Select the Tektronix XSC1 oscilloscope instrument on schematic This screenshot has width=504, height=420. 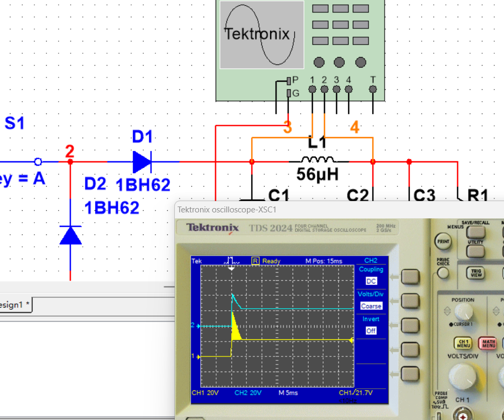300,51
